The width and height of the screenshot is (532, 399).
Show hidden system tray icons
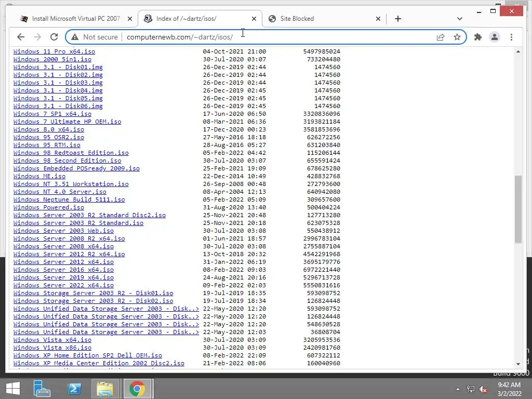click(x=458, y=389)
